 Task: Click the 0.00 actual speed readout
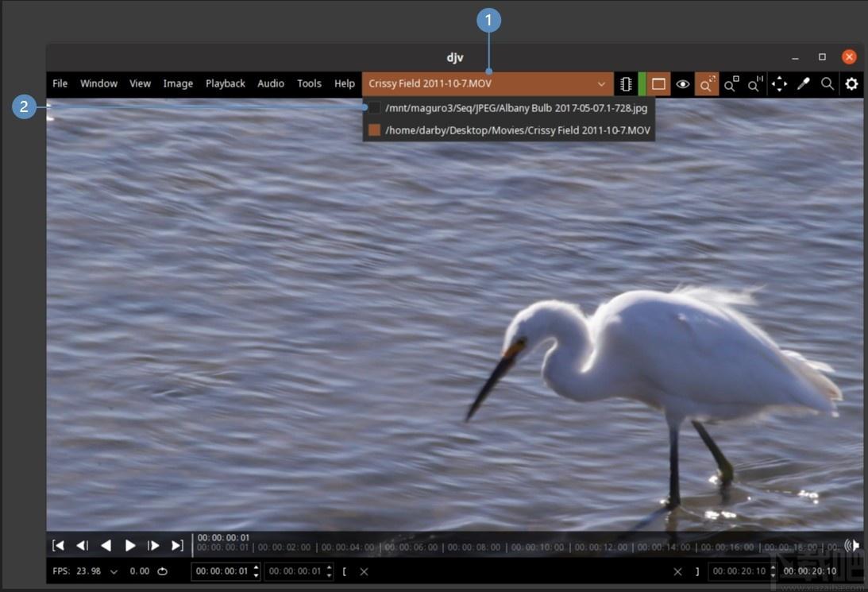[x=140, y=571]
